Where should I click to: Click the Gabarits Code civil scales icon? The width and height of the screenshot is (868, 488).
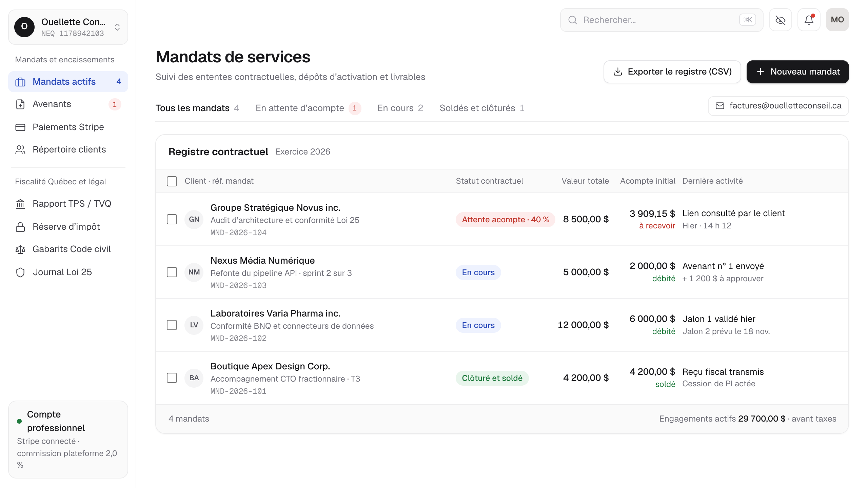[x=20, y=249]
